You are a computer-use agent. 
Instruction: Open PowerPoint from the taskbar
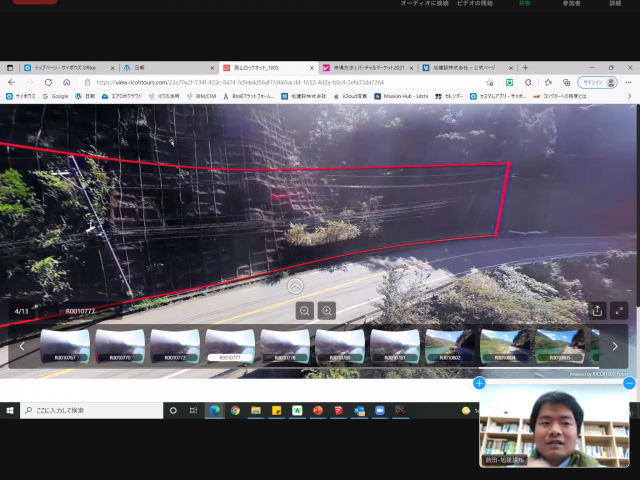(x=318, y=411)
